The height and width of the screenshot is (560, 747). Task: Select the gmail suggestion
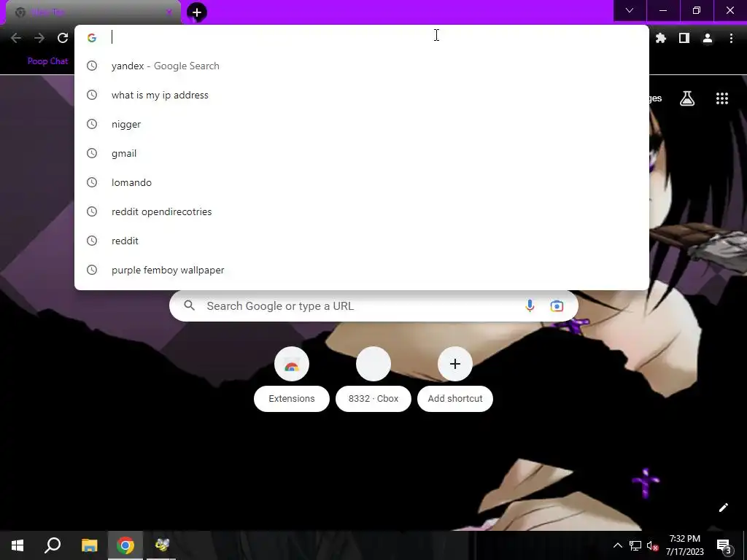pyautogui.click(x=362, y=153)
